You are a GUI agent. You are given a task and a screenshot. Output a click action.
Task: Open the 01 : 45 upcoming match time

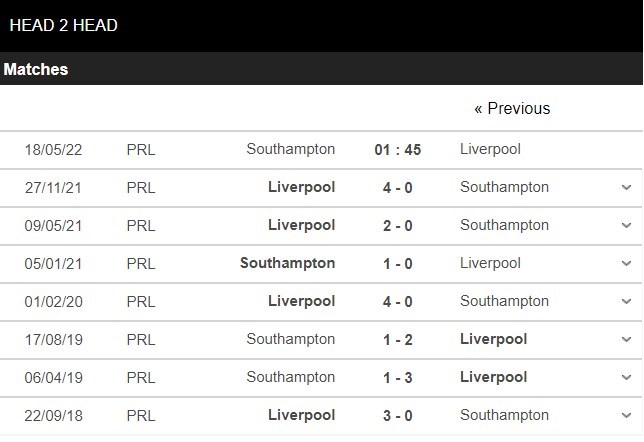pos(397,150)
